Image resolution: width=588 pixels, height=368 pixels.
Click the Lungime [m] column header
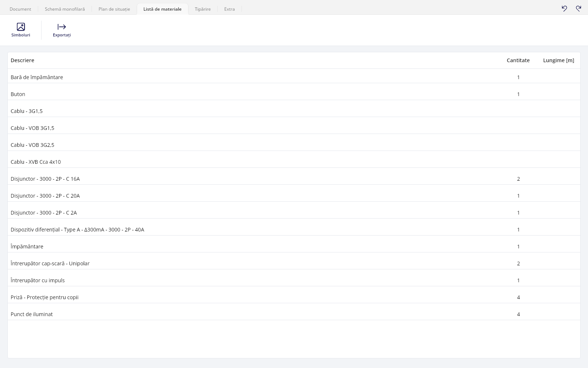coord(559,60)
